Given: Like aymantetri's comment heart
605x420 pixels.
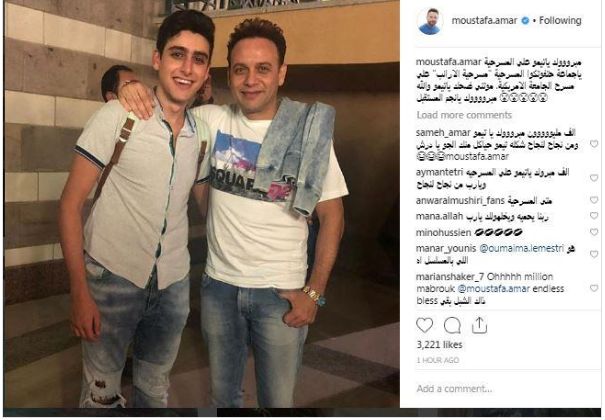Looking at the screenshot, I should pyautogui.click(x=594, y=178).
